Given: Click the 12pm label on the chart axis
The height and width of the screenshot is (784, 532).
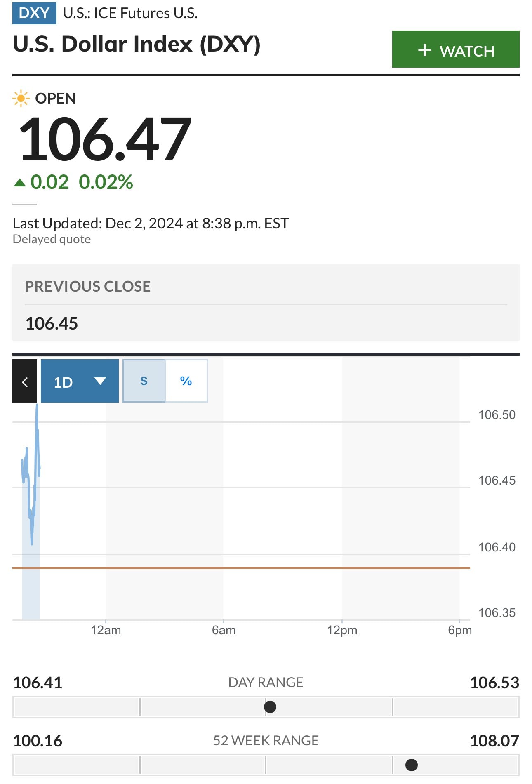Looking at the screenshot, I should tap(342, 630).
